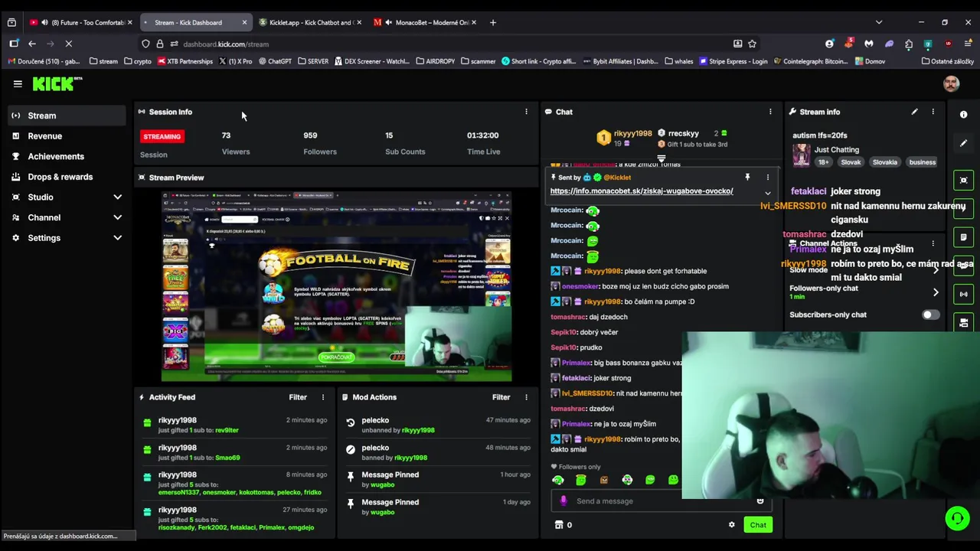Click the browser address bar

tap(452, 44)
